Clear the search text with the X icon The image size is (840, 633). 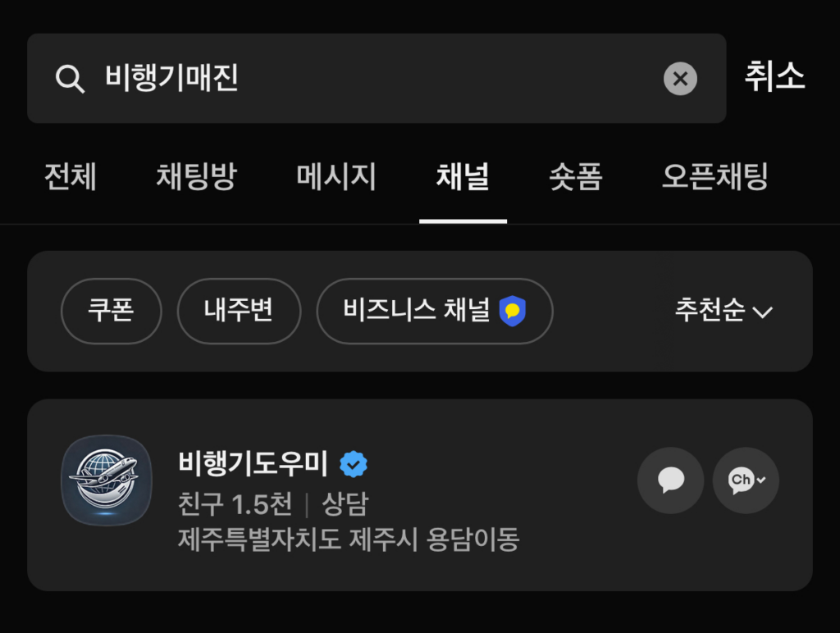[x=680, y=79]
